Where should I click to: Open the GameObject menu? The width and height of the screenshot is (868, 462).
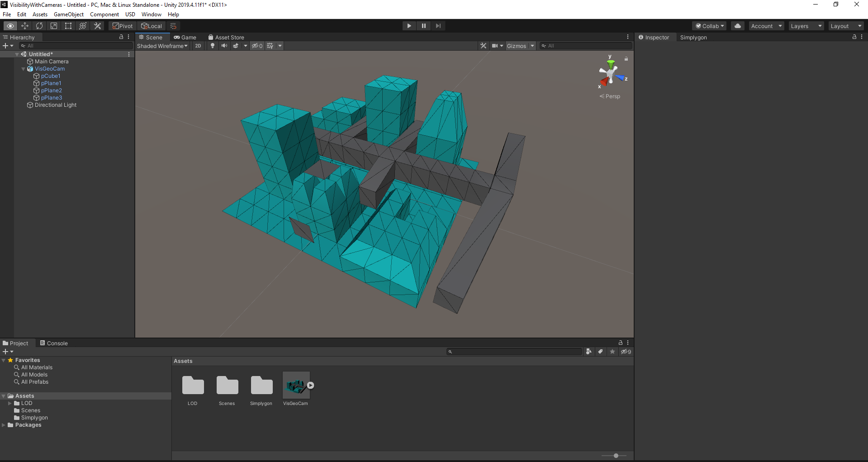pyautogui.click(x=69, y=14)
